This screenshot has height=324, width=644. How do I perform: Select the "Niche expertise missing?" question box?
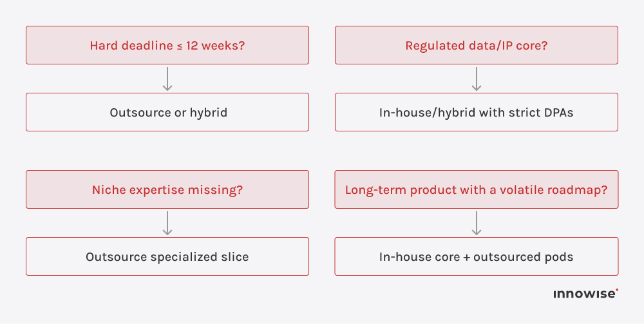point(167,189)
